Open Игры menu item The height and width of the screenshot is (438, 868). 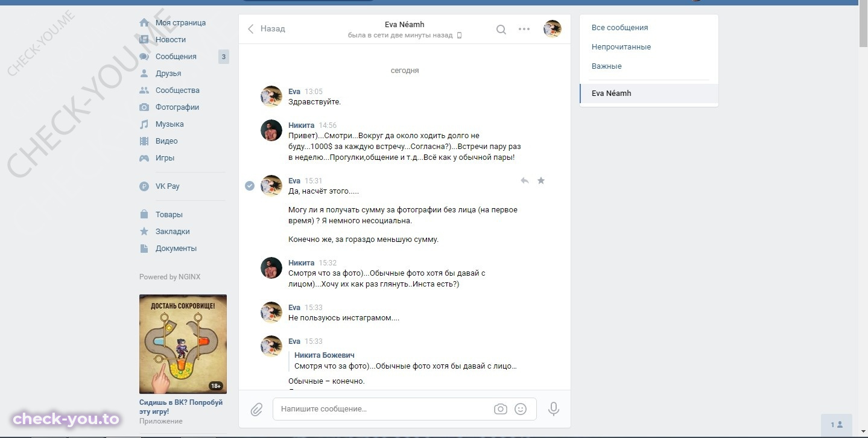(165, 158)
